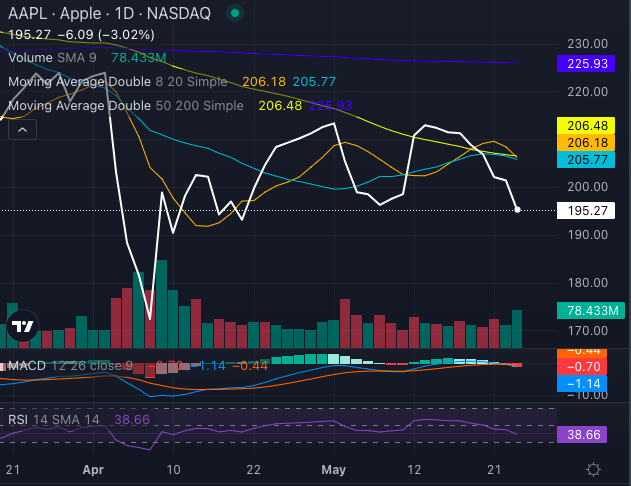Viewport: 631px width, 486px height.
Task: Click the 78.433M volume tag on axis
Action: 591,311
